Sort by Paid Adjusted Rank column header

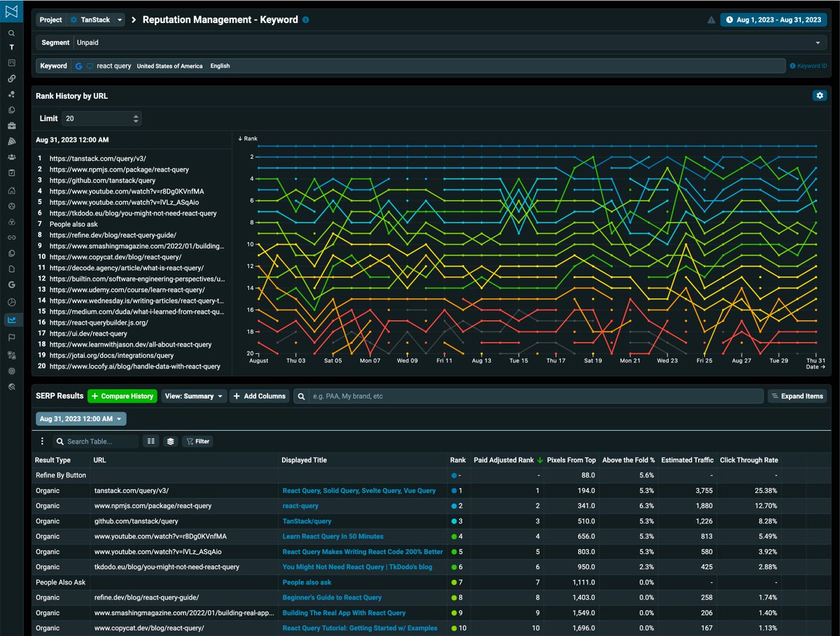pyautogui.click(x=503, y=460)
